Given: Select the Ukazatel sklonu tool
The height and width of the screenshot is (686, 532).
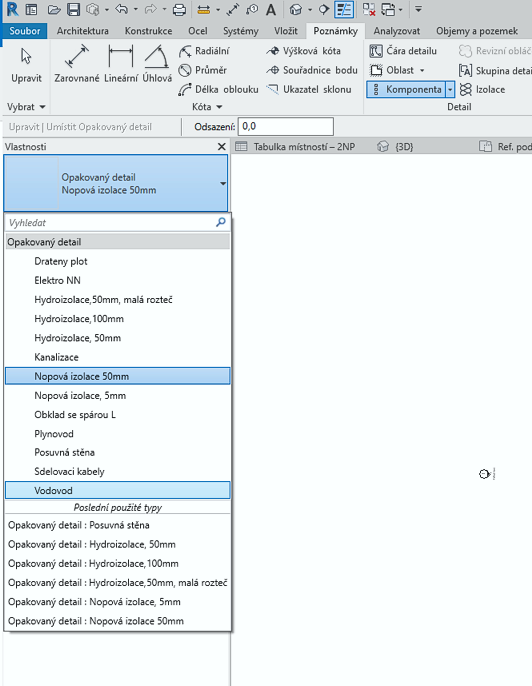Looking at the screenshot, I should (308, 89).
